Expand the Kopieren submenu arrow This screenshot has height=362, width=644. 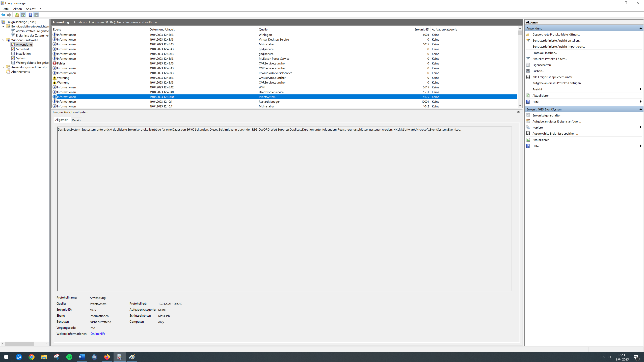tap(640, 127)
